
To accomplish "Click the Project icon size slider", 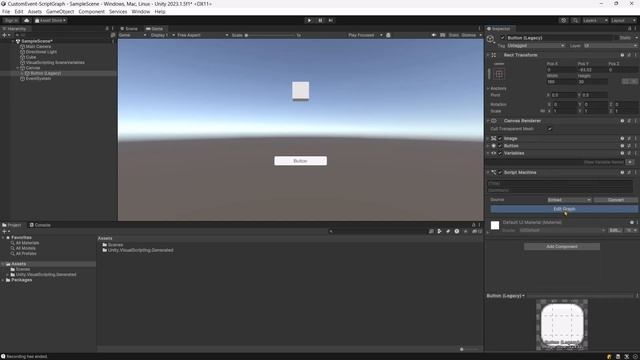I will (469, 349).
